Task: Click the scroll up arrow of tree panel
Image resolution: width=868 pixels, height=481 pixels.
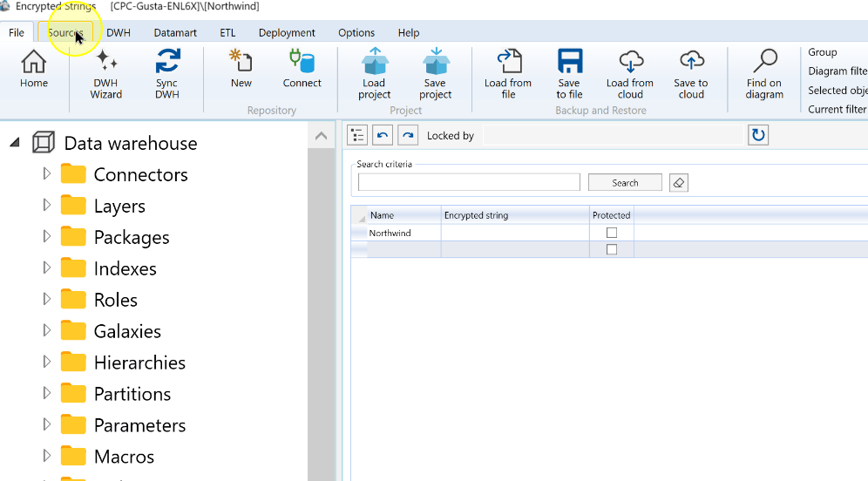Action: tap(321, 136)
